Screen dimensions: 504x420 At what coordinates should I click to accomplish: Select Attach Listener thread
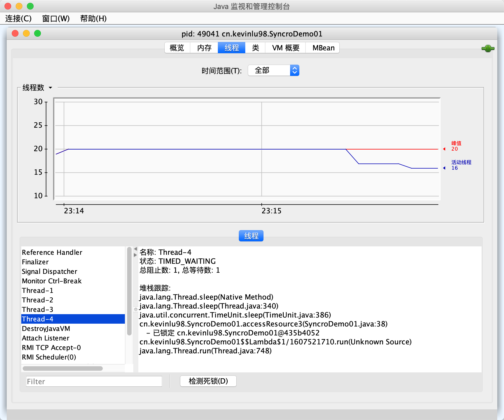click(x=73, y=338)
